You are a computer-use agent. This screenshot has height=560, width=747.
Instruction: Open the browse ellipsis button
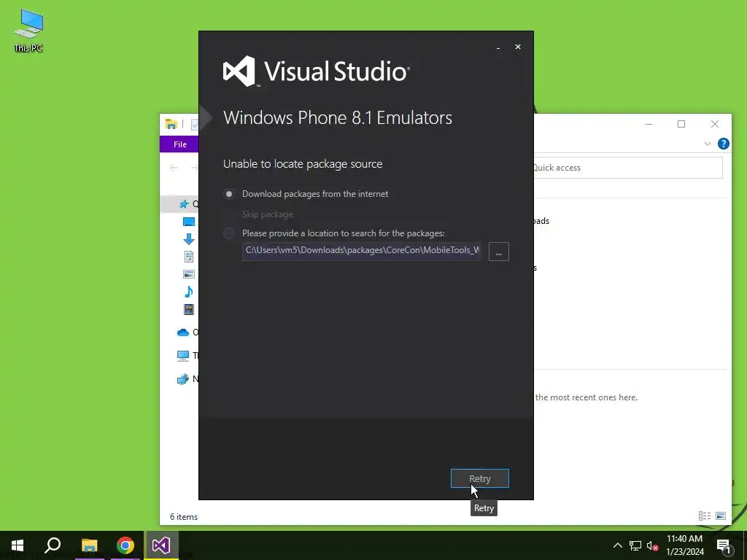tap(499, 252)
